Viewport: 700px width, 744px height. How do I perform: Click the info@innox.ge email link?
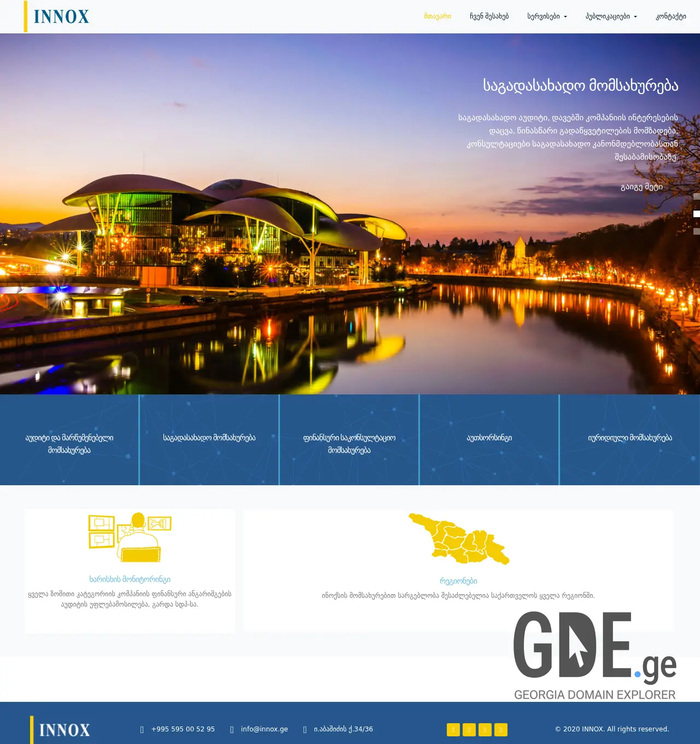coord(264,729)
